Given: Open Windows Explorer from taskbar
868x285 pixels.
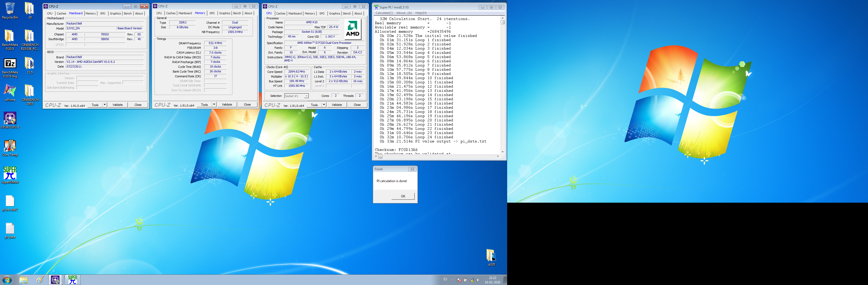Looking at the screenshot, I should 23,280.
